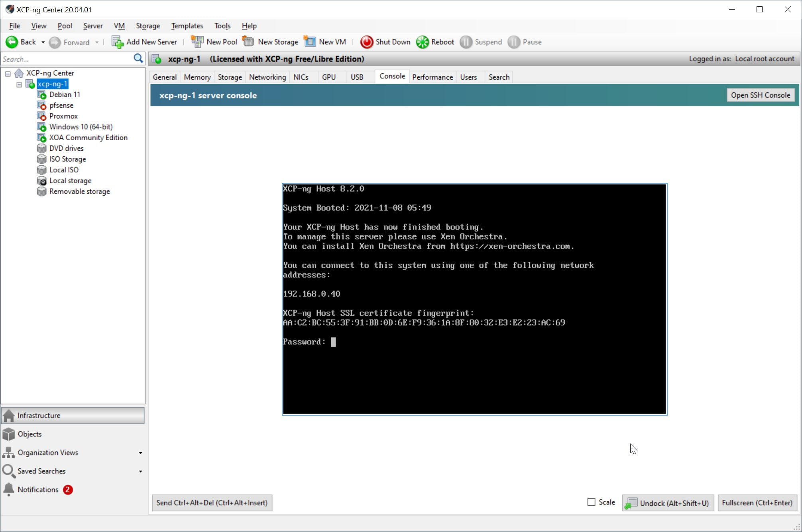Click the New VM toolbar icon
This screenshot has width=802, height=532.
(x=310, y=42)
